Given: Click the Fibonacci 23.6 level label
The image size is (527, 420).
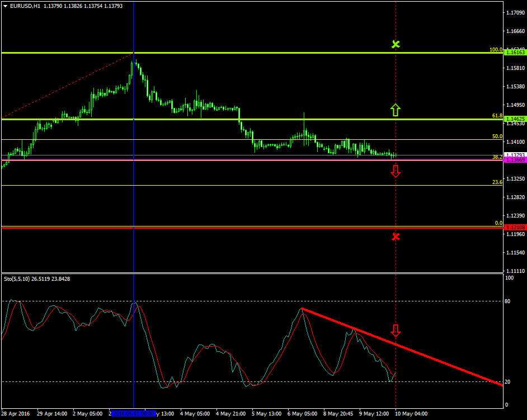Looking at the screenshot, I should pyautogui.click(x=497, y=182).
